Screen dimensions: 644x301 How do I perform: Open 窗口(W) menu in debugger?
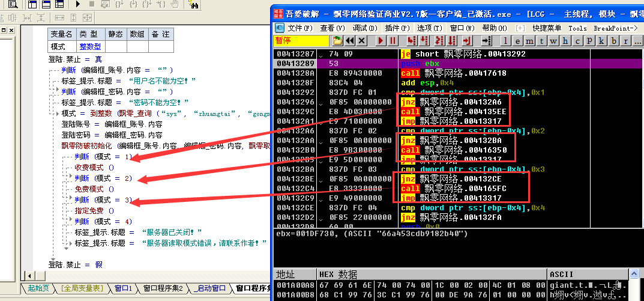[462, 28]
